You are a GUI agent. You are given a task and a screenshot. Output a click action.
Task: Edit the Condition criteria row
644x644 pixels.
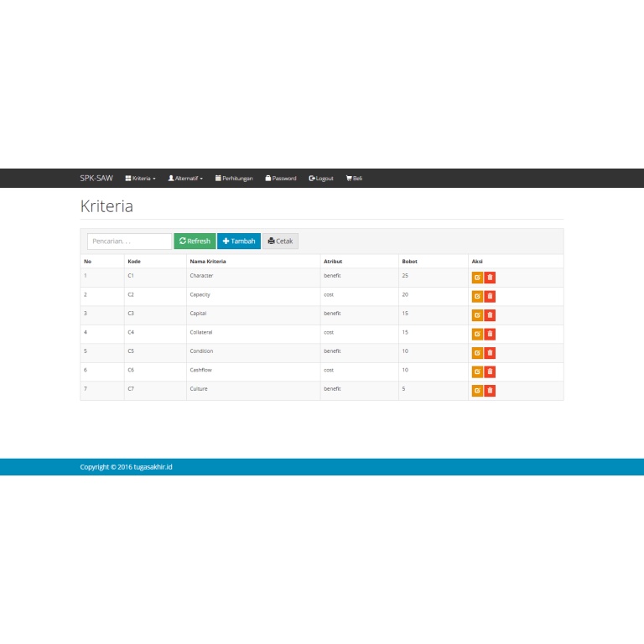477,353
